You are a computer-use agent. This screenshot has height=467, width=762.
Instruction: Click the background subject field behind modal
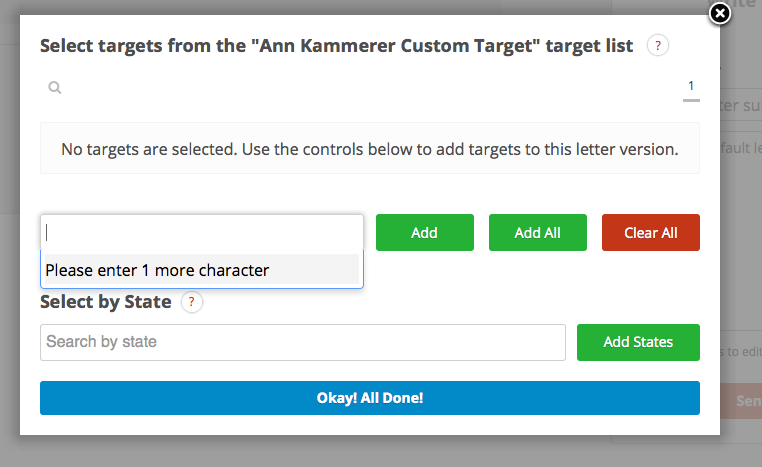(x=741, y=105)
